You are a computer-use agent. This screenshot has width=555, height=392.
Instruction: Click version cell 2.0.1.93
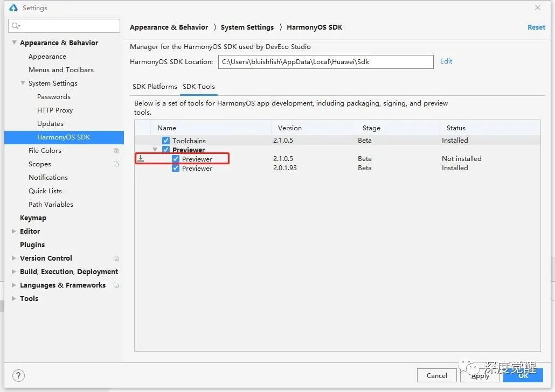coord(285,168)
